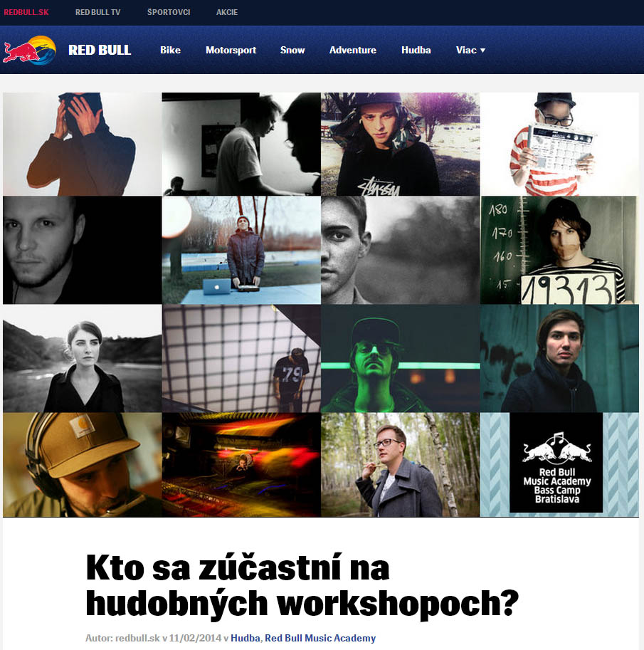The image size is (644, 650).
Task: Expand the Viac dropdown menu
Action: coord(470,50)
